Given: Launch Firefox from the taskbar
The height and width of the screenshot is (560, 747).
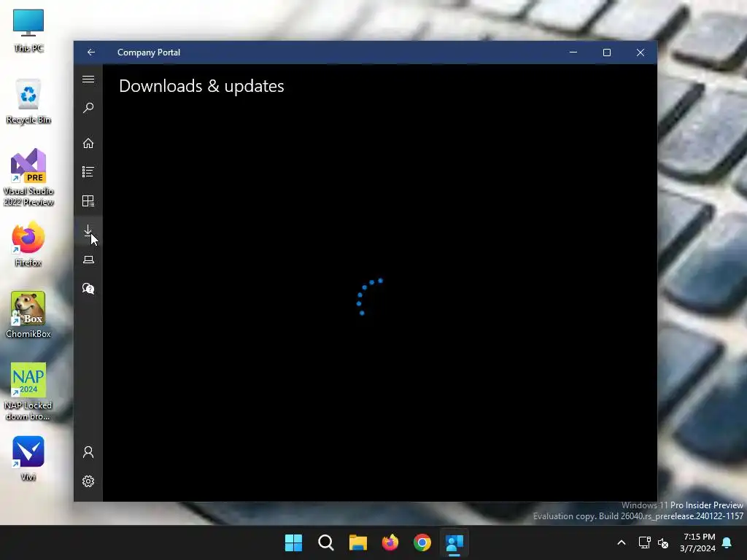Looking at the screenshot, I should tap(390, 542).
